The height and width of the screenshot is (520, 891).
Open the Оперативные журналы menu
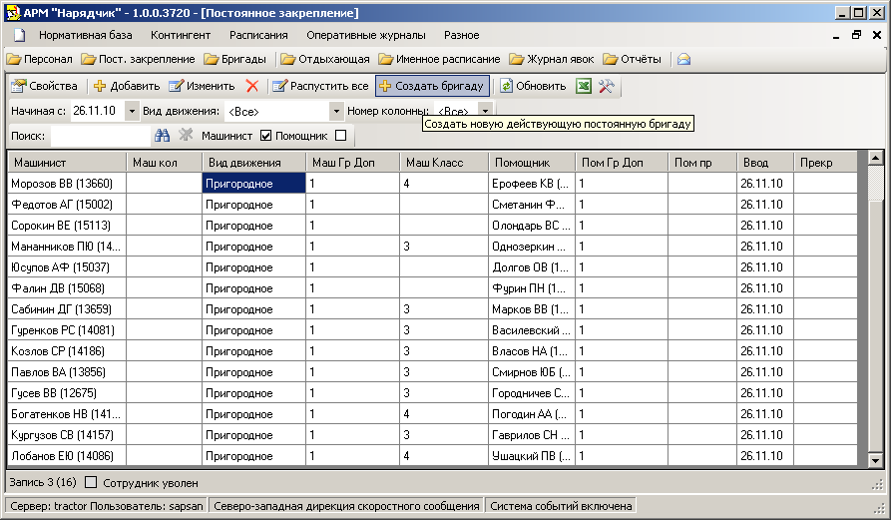(x=366, y=35)
